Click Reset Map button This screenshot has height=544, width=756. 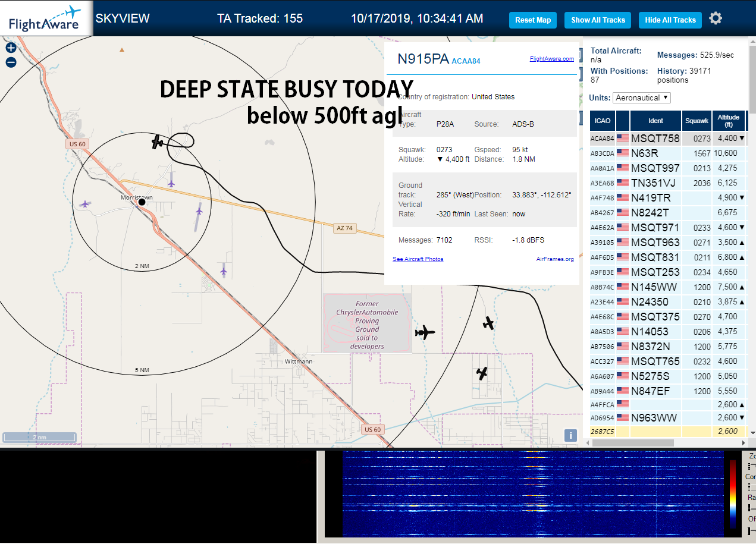click(533, 20)
